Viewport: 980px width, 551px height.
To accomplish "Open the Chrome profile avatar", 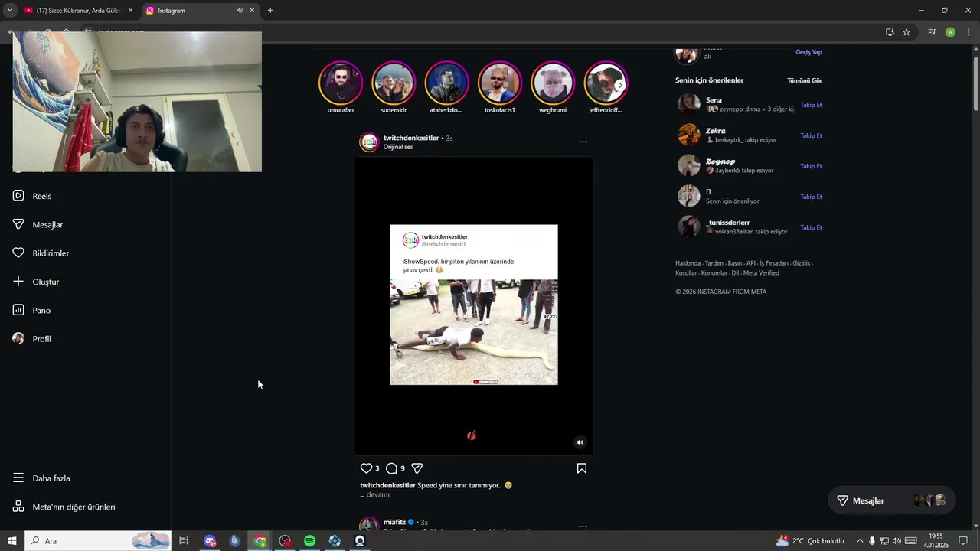I will point(950,32).
